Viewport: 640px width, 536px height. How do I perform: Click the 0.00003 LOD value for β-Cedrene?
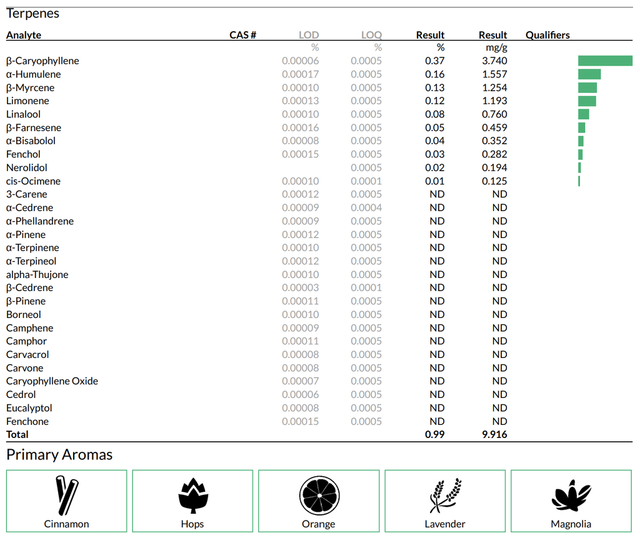[x=300, y=288]
